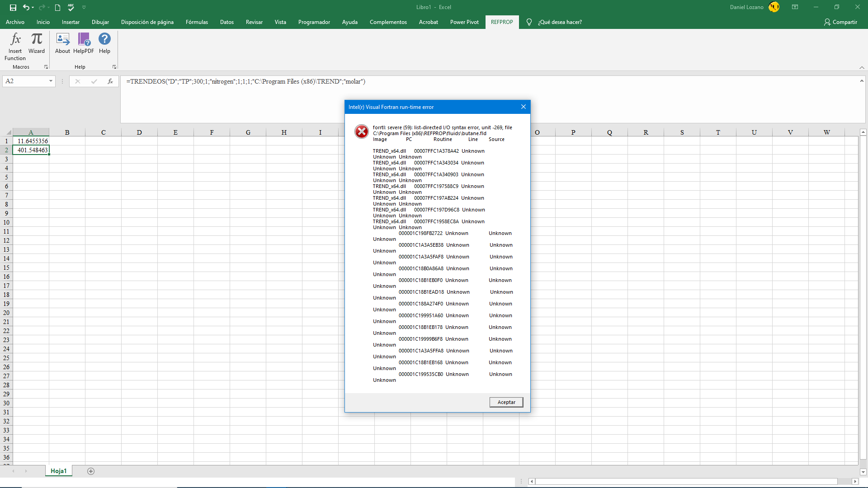
Task: Save the workbook with the diskette icon
Action: click(13, 7)
